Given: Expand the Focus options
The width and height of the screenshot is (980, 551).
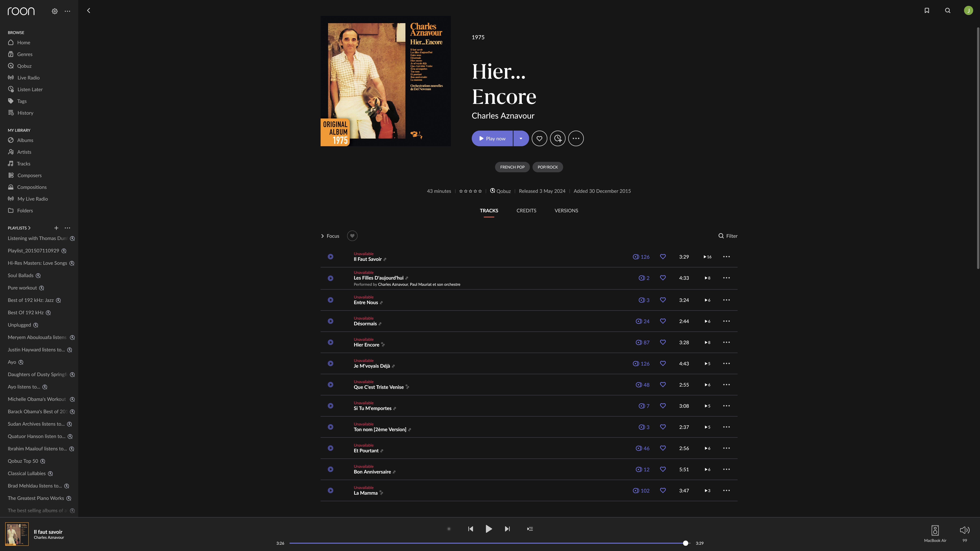Looking at the screenshot, I should (330, 236).
